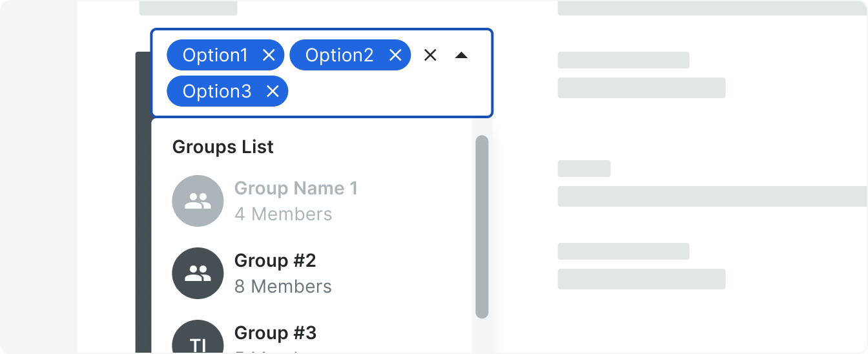Click the Option1 chip label
This screenshot has width=868, height=354.
point(215,56)
